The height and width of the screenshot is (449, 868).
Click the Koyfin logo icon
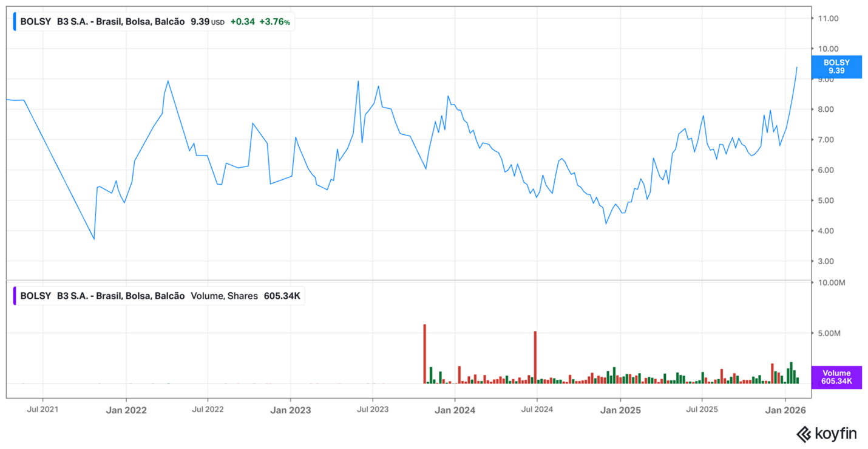pos(804,434)
